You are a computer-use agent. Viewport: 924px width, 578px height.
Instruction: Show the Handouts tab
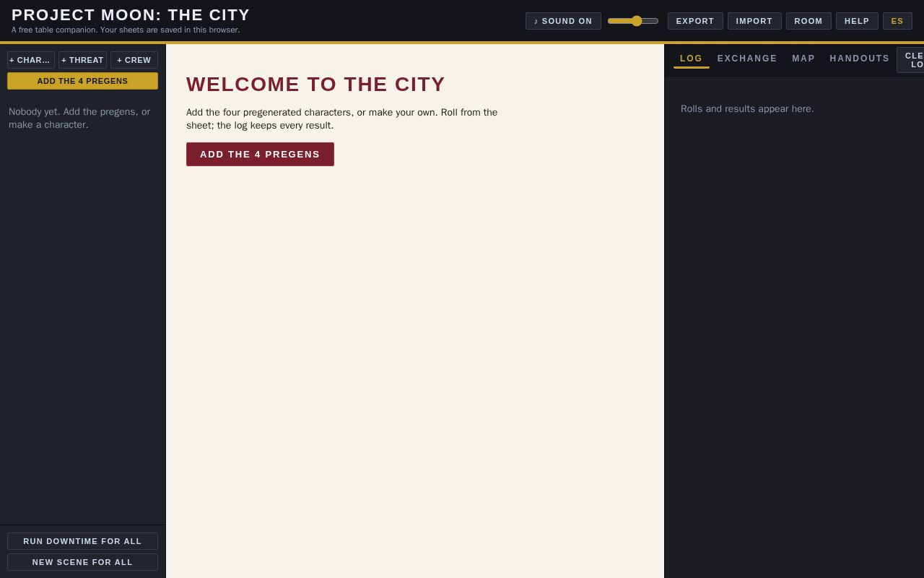pyautogui.click(x=860, y=59)
